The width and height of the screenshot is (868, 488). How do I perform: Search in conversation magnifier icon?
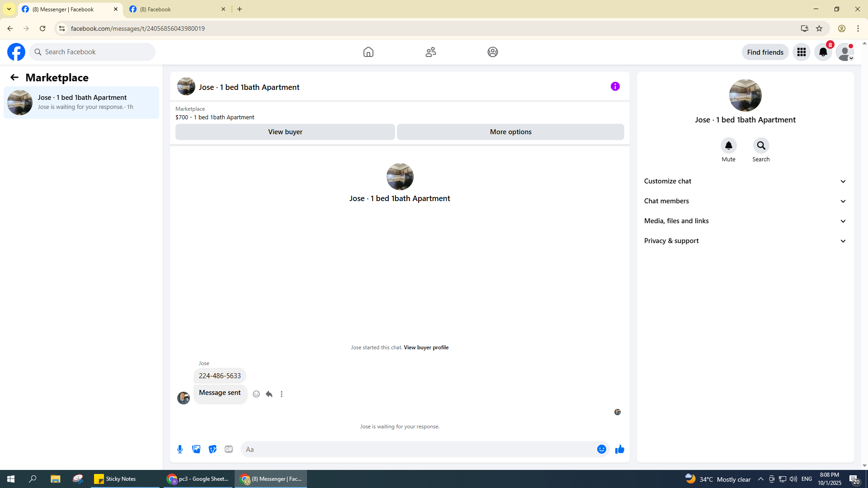click(761, 145)
